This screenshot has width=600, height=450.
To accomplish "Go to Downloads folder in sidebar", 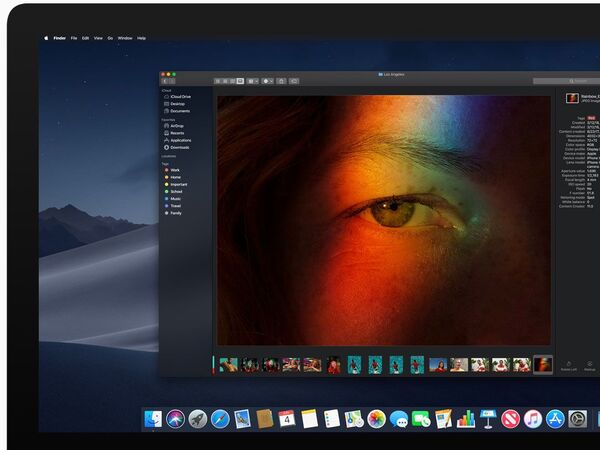I will point(179,147).
